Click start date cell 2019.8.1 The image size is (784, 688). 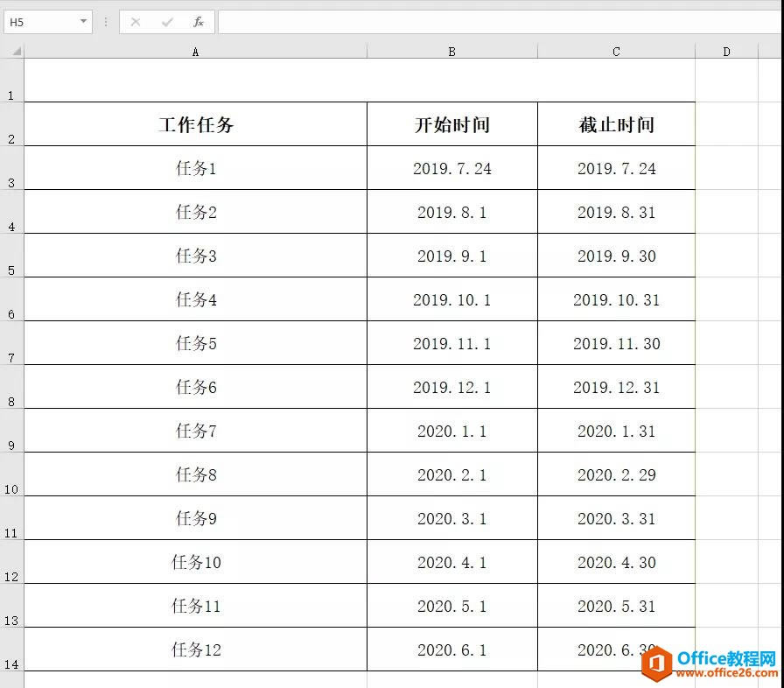(452, 212)
